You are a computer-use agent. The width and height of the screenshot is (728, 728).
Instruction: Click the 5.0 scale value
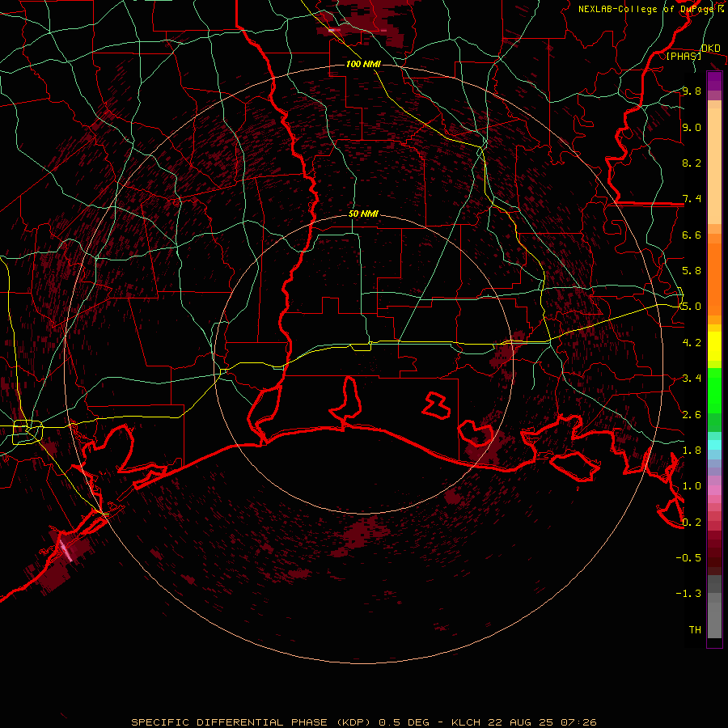[692, 307]
